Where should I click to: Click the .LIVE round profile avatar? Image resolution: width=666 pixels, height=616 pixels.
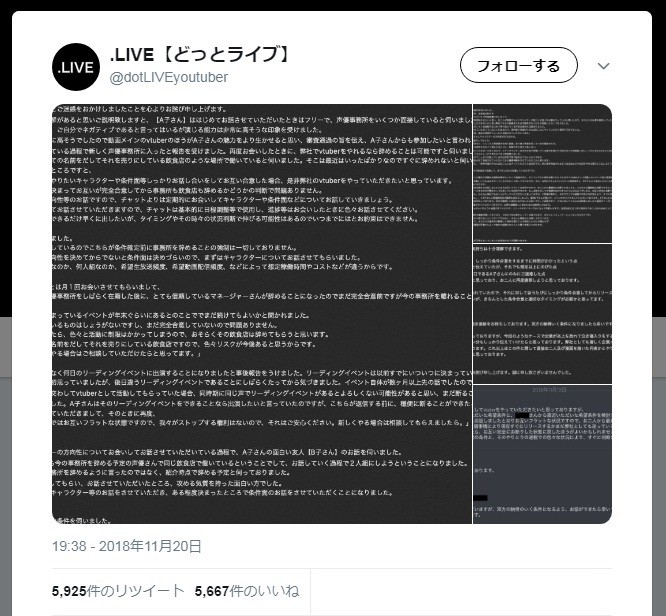point(76,67)
